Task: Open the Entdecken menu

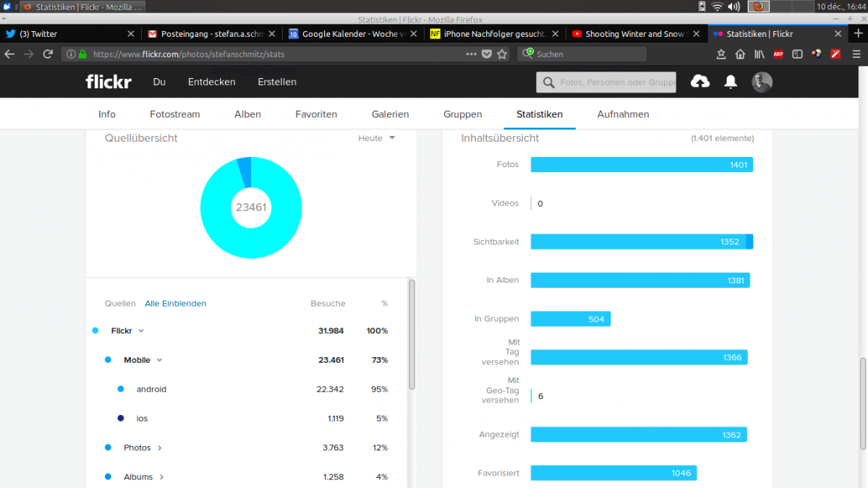Action: [x=212, y=82]
